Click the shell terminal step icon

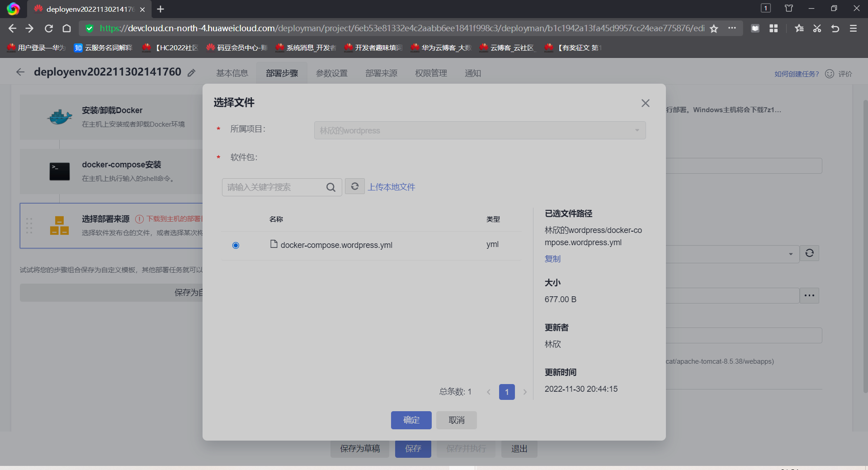(60, 171)
